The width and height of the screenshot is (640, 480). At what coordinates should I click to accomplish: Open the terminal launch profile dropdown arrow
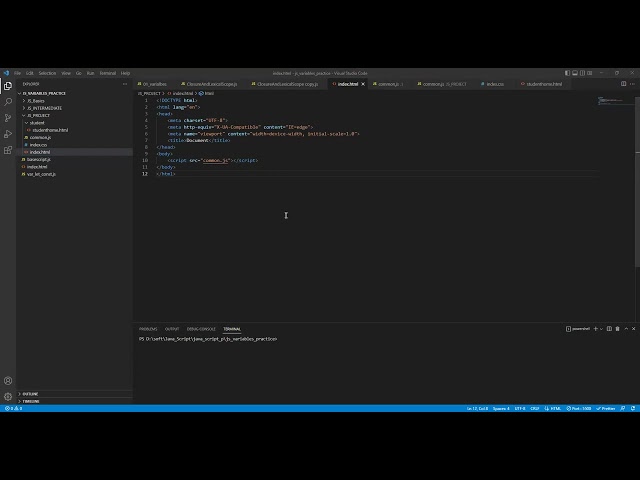(x=601, y=329)
